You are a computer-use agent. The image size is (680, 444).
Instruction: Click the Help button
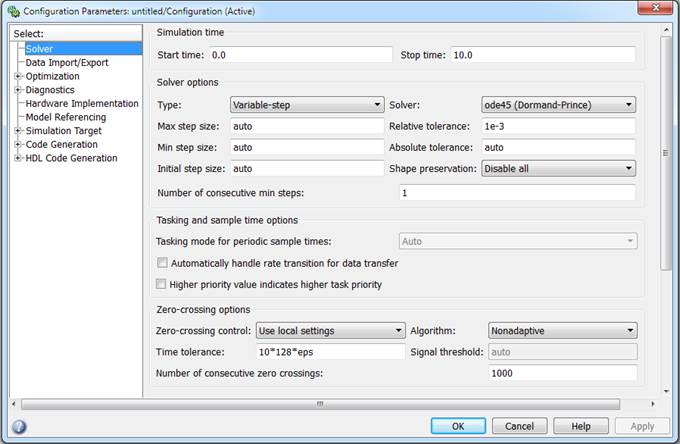click(581, 426)
